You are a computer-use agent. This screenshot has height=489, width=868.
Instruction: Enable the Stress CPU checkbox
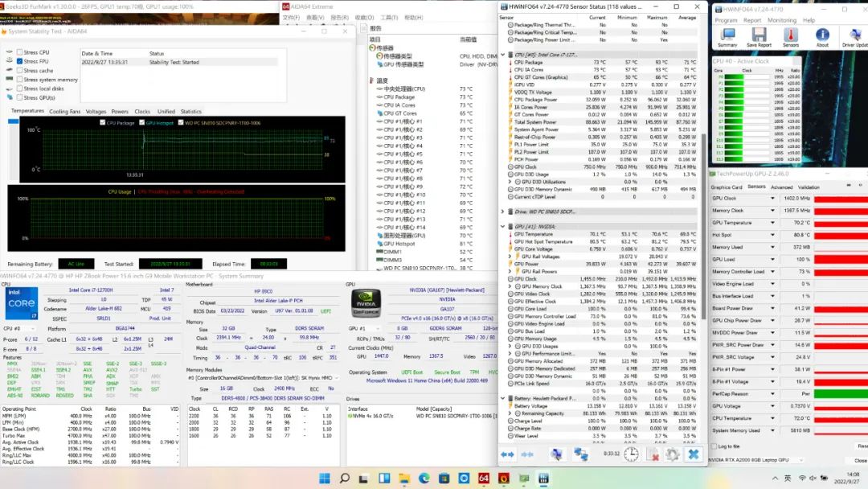coord(19,52)
